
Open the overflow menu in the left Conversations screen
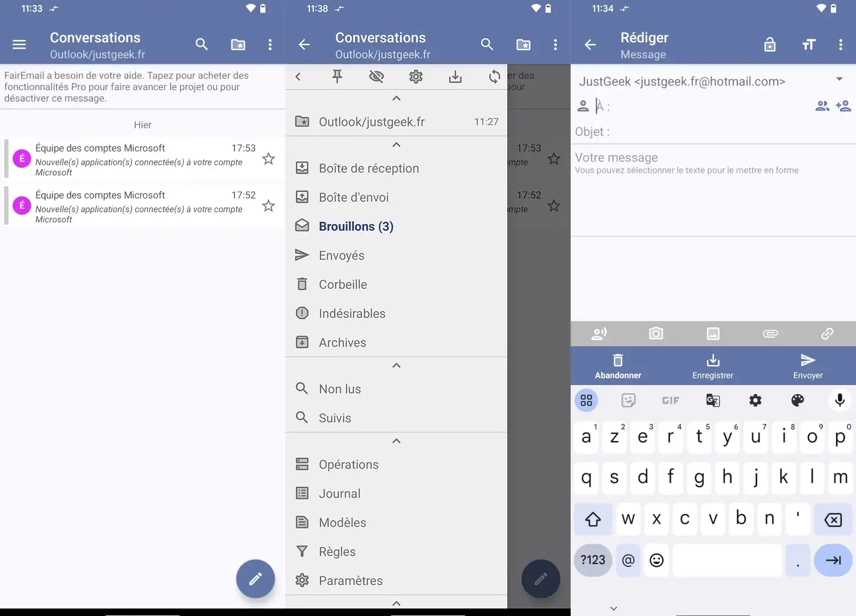click(270, 44)
